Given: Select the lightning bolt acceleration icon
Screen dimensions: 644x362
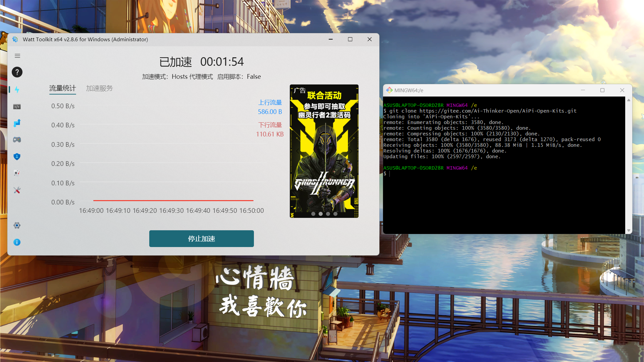Looking at the screenshot, I should (x=17, y=89).
